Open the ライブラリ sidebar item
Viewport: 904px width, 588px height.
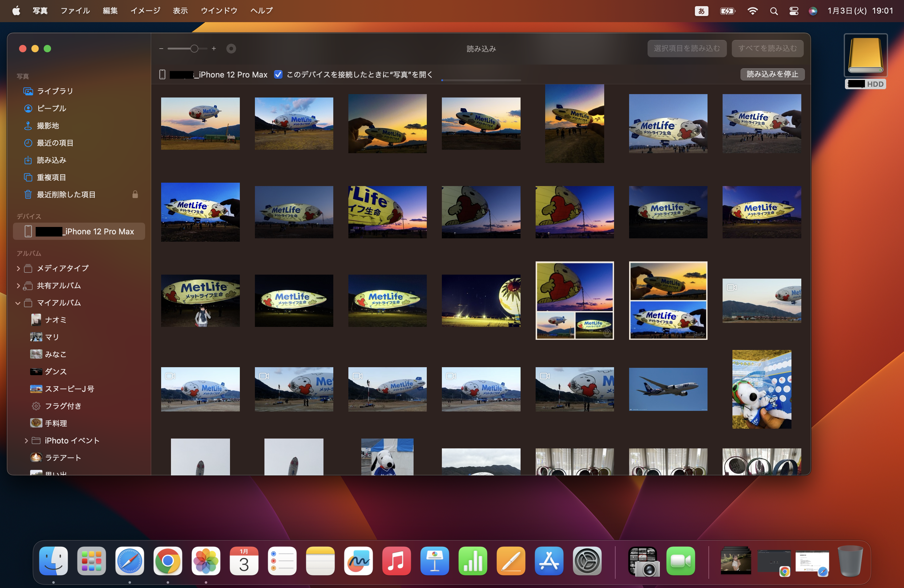(55, 91)
